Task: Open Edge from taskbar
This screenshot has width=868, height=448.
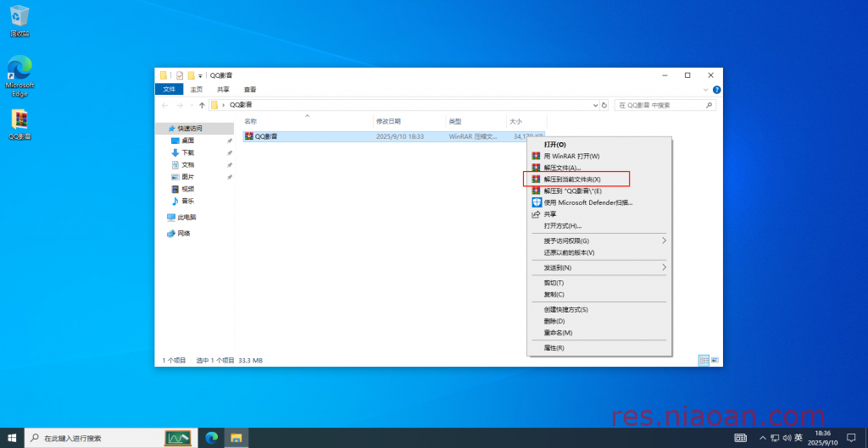Action: pyautogui.click(x=211, y=438)
